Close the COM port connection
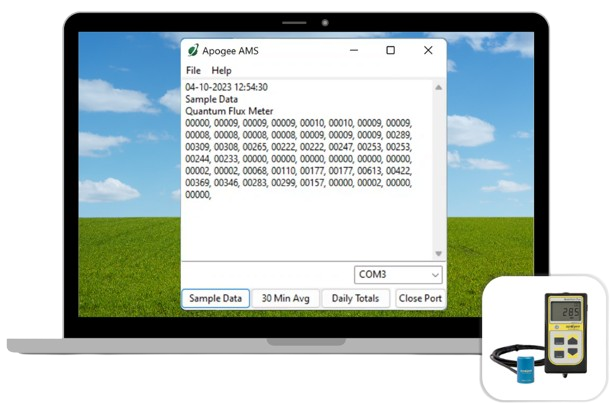This screenshot has width=612, height=408. click(420, 299)
